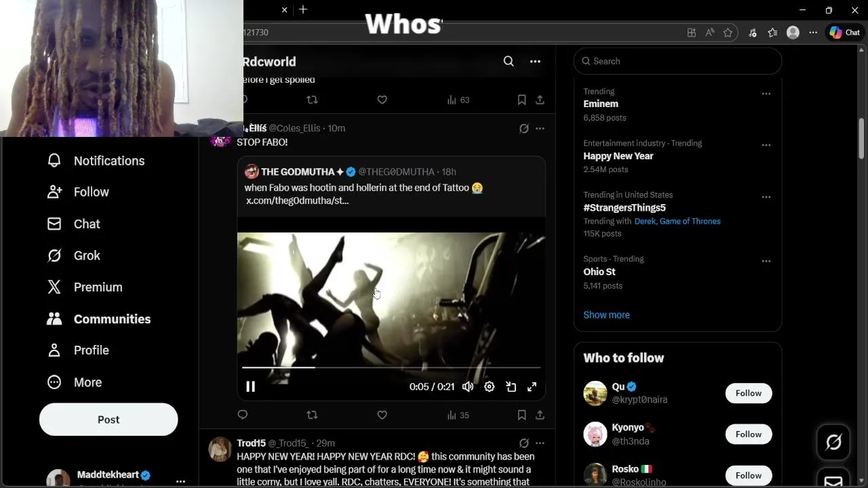This screenshot has width=868, height=488.
Task: View analytics showing 63 views
Action: (458, 100)
